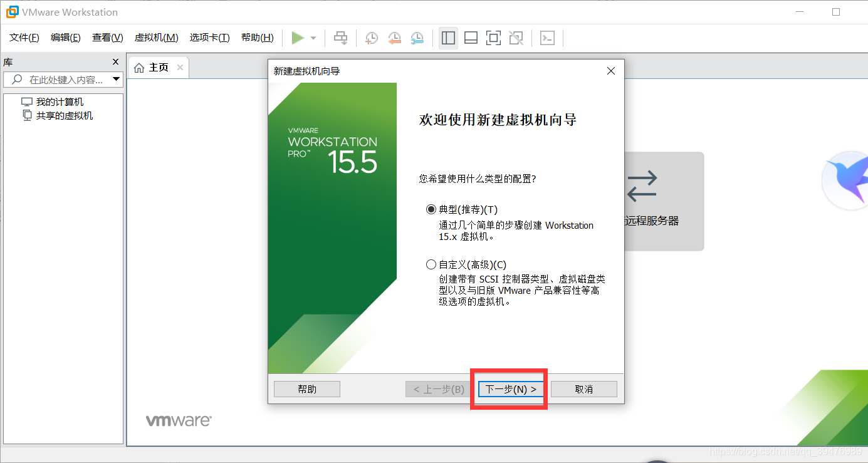The image size is (868, 463).
Task: Click 取消 button in wizard
Action: coord(584,389)
